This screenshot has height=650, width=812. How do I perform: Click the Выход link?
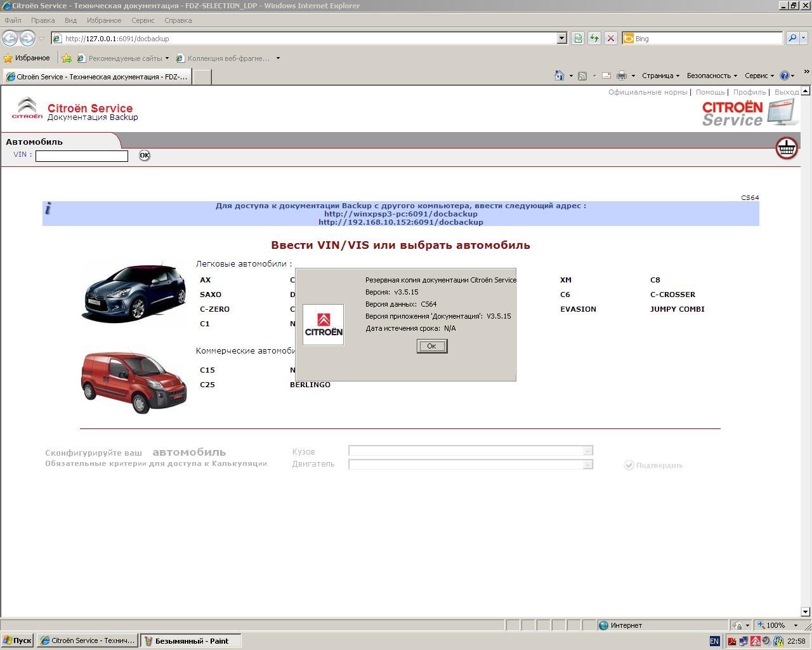(787, 92)
